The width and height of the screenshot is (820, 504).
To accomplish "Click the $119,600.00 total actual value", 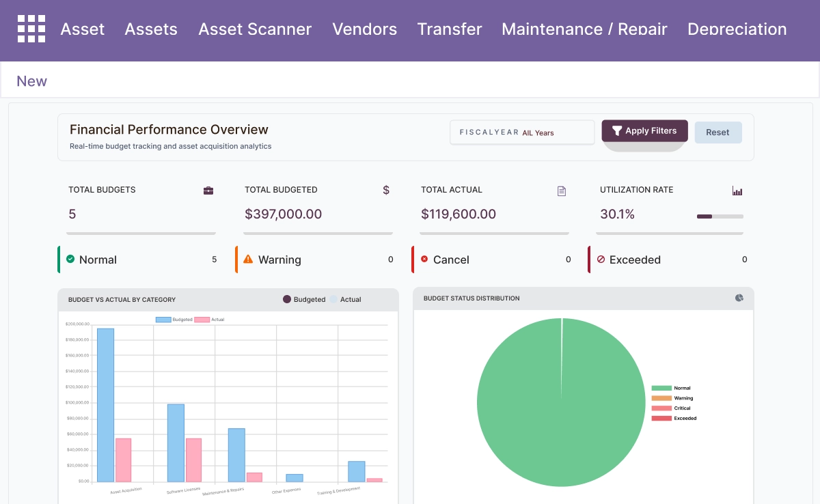I will point(459,214).
